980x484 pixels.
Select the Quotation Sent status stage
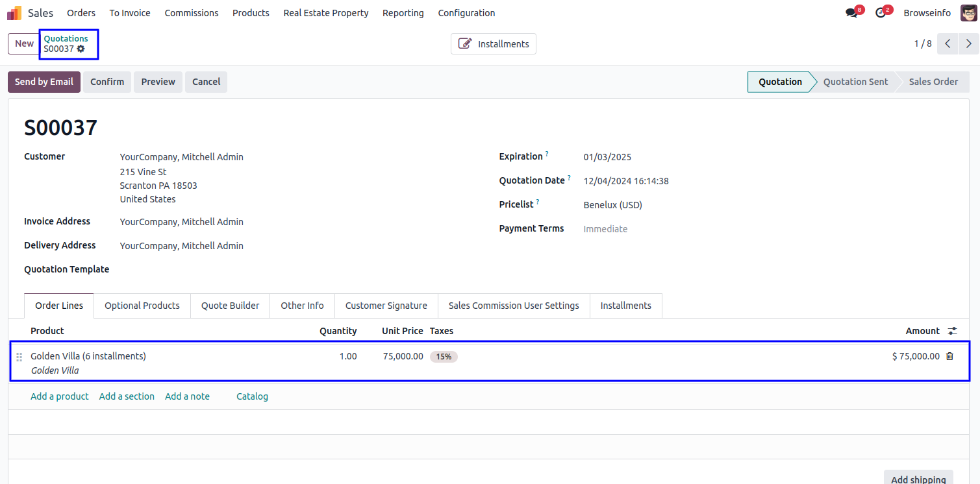[x=855, y=82]
